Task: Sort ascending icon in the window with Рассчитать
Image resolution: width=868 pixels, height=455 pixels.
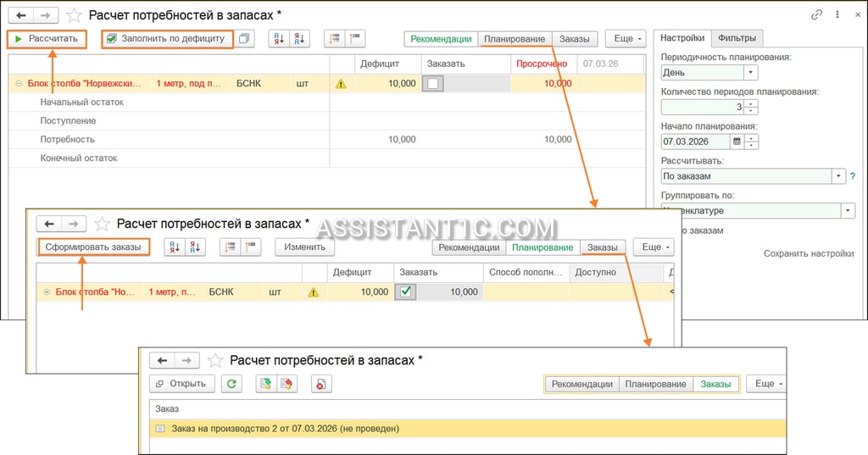Action: point(279,39)
